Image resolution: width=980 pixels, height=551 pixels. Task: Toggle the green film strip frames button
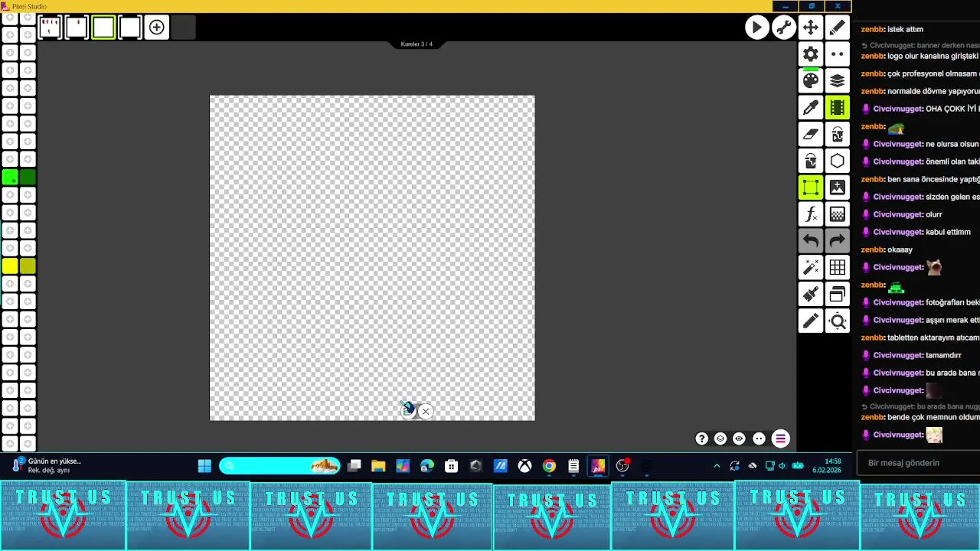pyautogui.click(x=838, y=107)
